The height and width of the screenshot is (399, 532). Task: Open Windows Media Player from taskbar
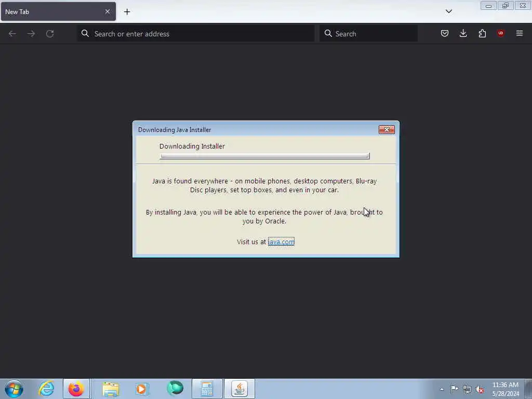(x=142, y=389)
